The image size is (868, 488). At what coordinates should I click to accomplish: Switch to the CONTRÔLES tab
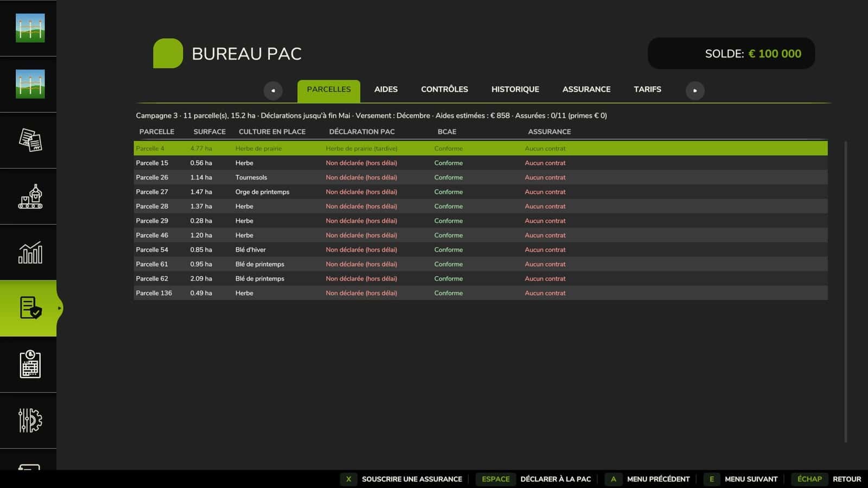click(444, 89)
